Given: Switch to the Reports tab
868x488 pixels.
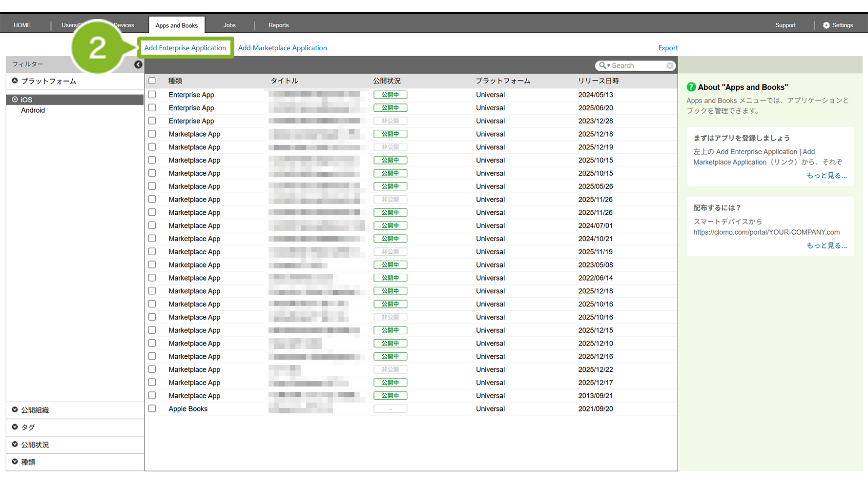Looking at the screenshot, I should point(278,25).
